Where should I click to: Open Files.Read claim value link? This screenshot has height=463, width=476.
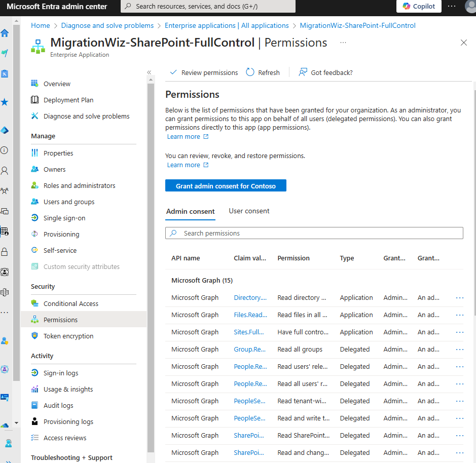250,315
